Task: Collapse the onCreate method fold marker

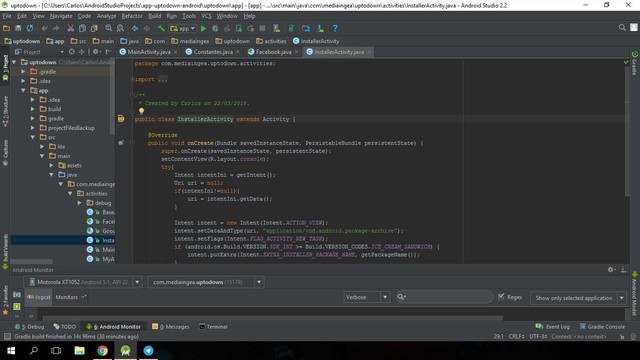Action: (132, 143)
